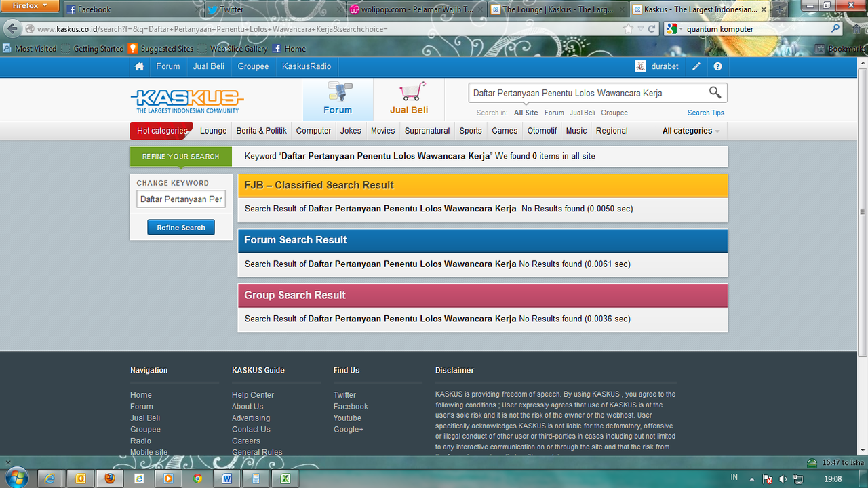
Task: Open the Otomotif category
Action: (542, 131)
